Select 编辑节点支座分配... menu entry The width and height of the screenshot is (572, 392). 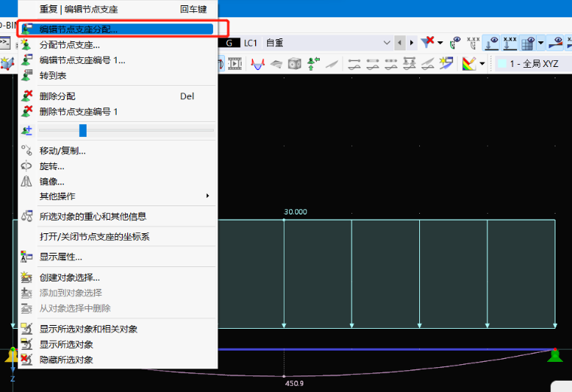click(117, 29)
